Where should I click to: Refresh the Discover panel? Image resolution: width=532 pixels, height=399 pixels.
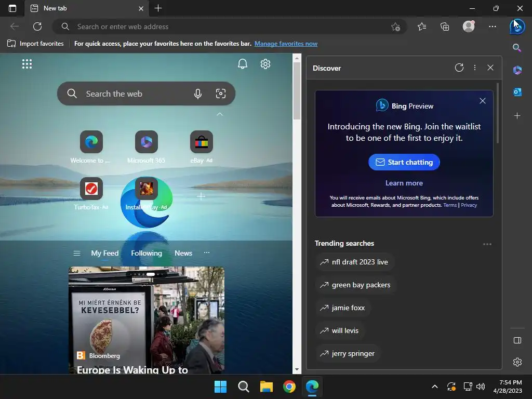(459, 68)
